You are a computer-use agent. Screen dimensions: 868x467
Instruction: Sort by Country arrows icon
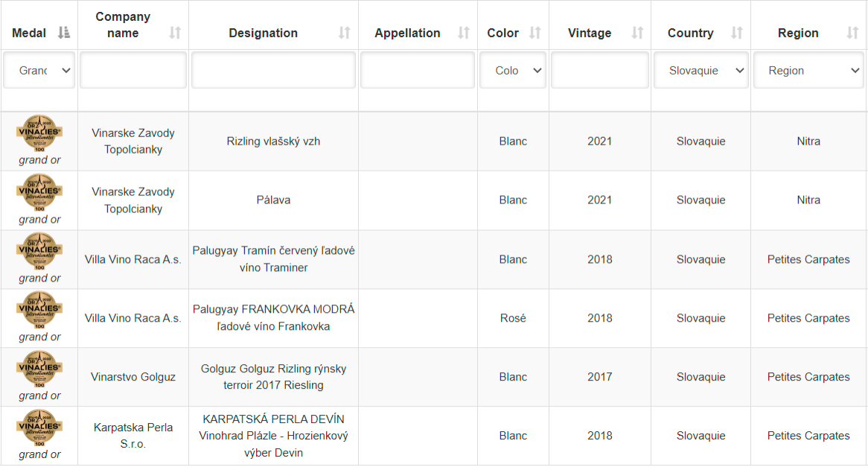737,33
